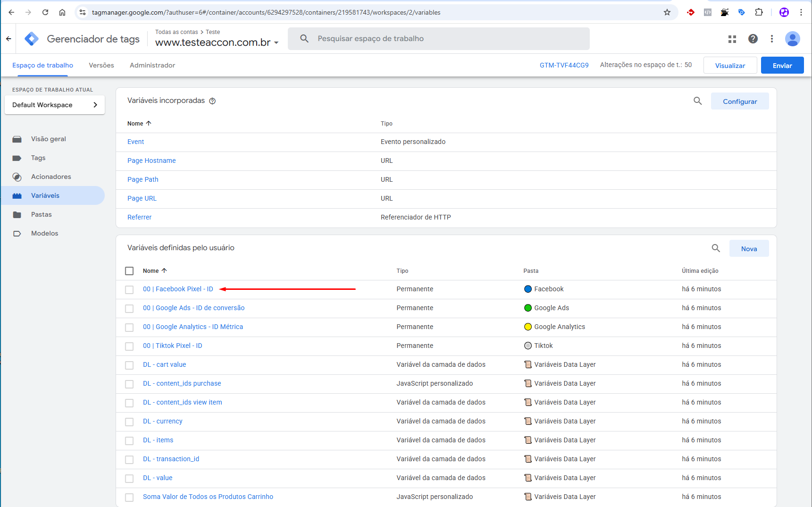Open Tag Manager more options menu
812x507 pixels.
[772, 39]
